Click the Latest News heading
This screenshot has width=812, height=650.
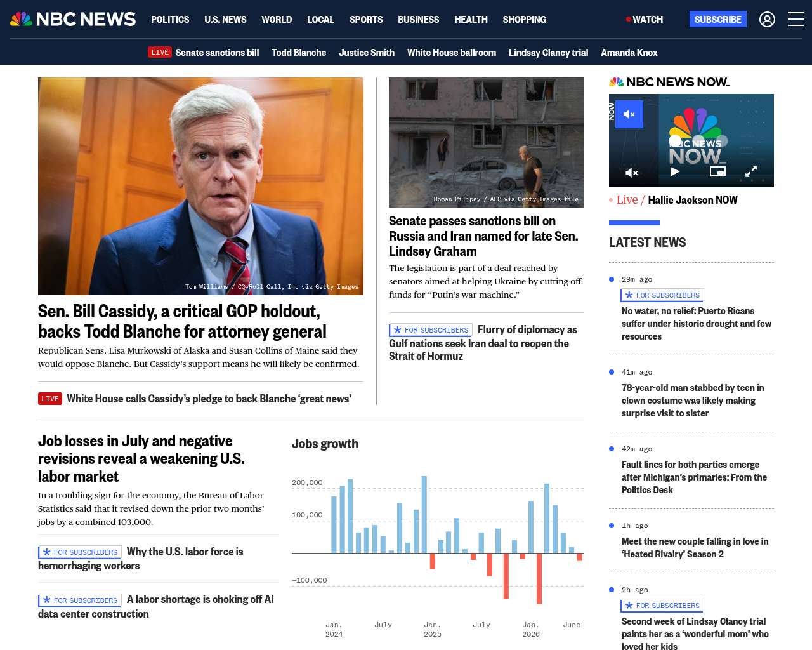647,242
